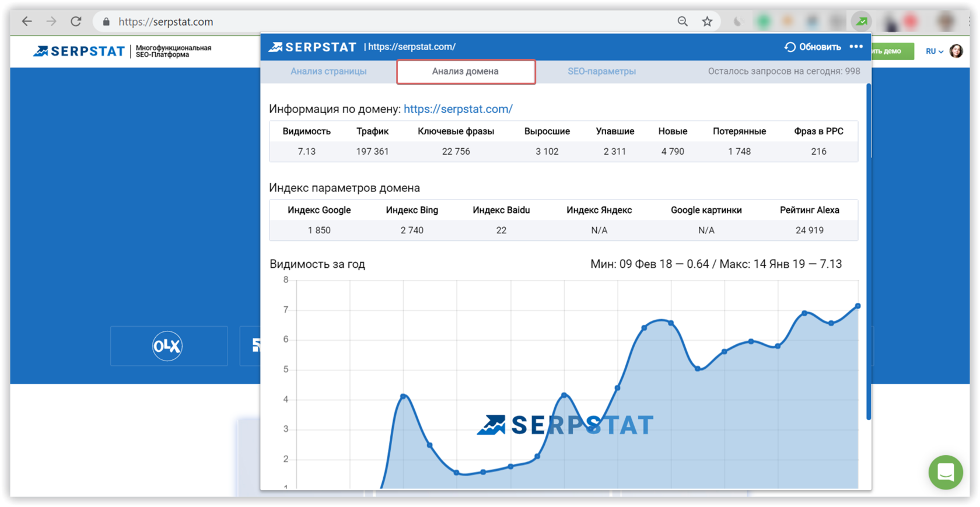
Task: Click the Индекс параметров домена heading
Action: tap(344, 188)
